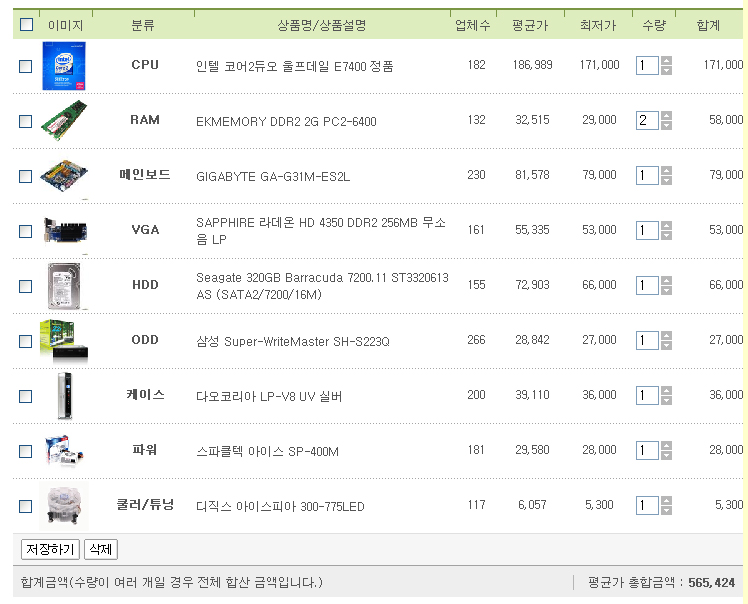The image size is (748, 604).
Task: Open 삼성 Super-WriteMaster SH-S223Q product
Action: tap(293, 342)
